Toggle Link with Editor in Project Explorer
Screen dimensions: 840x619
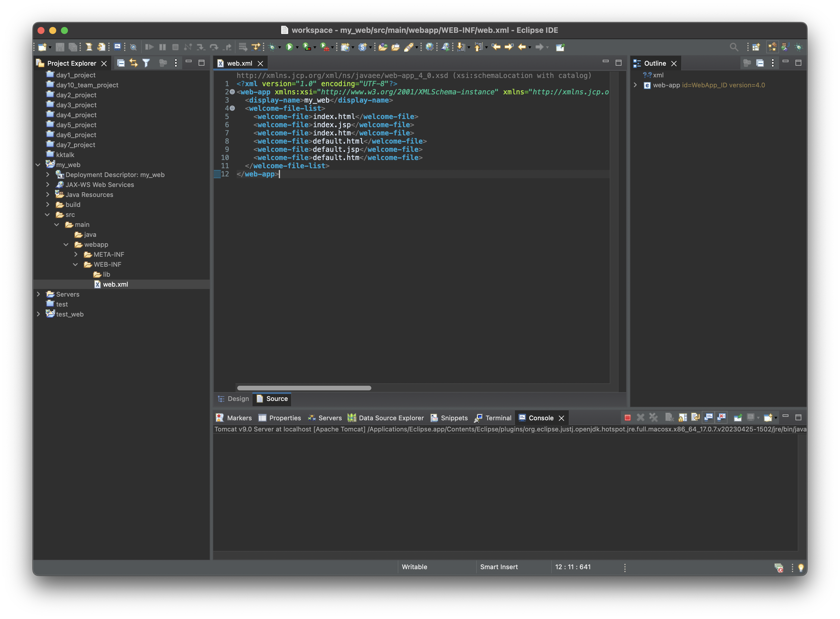[x=134, y=63]
